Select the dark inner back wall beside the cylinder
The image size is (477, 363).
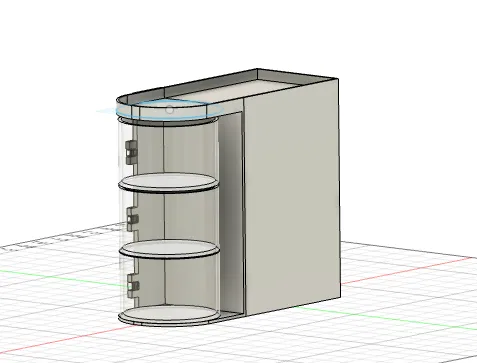pyautogui.click(x=231, y=213)
